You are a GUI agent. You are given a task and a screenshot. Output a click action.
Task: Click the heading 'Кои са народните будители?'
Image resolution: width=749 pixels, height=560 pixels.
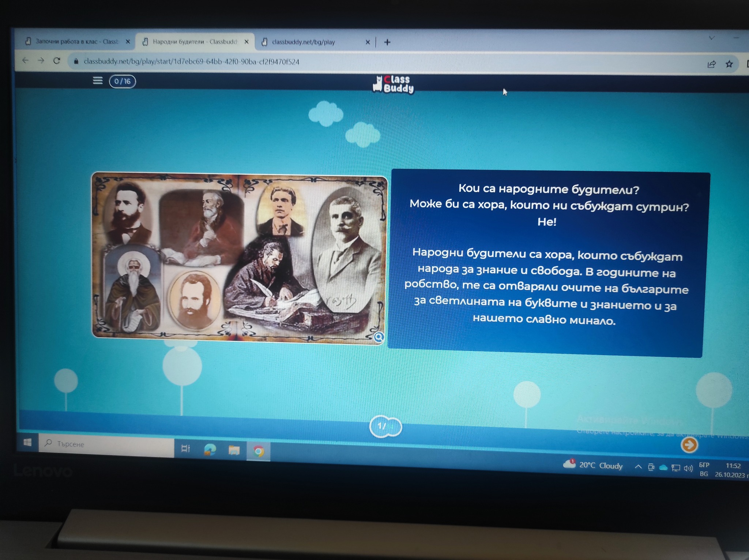point(549,189)
